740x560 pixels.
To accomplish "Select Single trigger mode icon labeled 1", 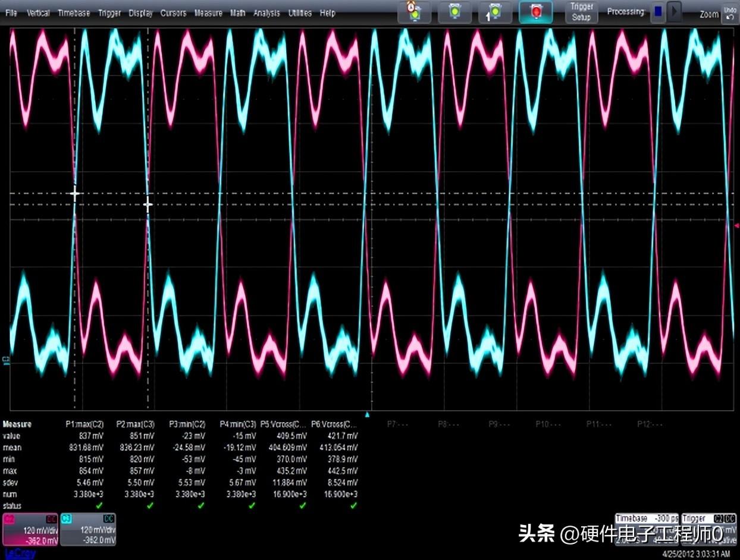I will coord(495,12).
